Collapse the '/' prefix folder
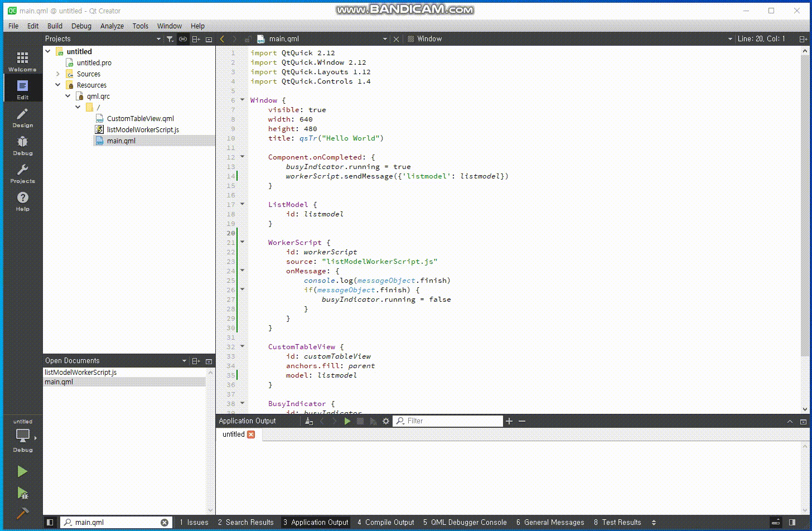 78,107
